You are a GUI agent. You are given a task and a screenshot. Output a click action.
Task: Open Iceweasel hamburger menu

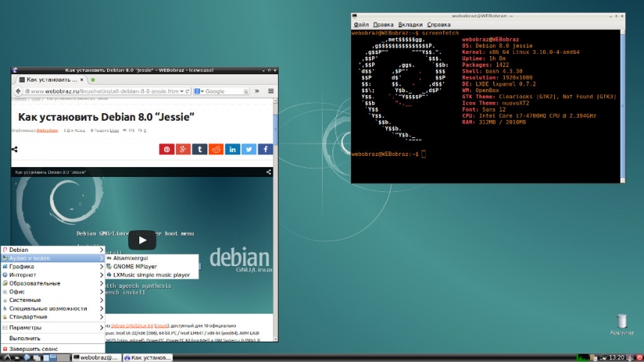click(x=270, y=91)
